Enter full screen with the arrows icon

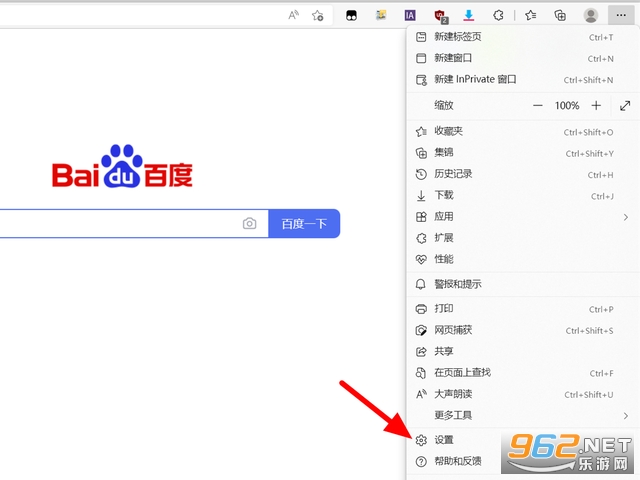click(625, 106)
